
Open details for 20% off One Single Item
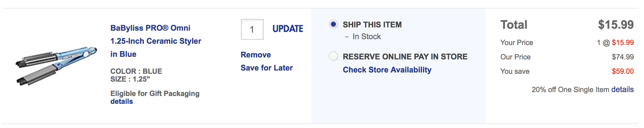click(623, 89)
